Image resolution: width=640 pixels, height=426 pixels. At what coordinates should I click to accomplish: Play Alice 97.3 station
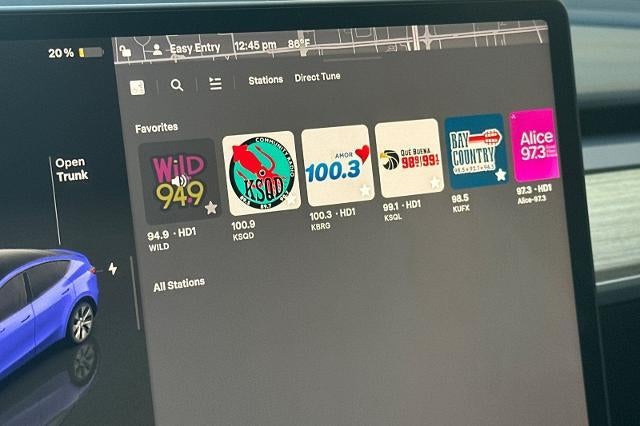tap(535, 144)
